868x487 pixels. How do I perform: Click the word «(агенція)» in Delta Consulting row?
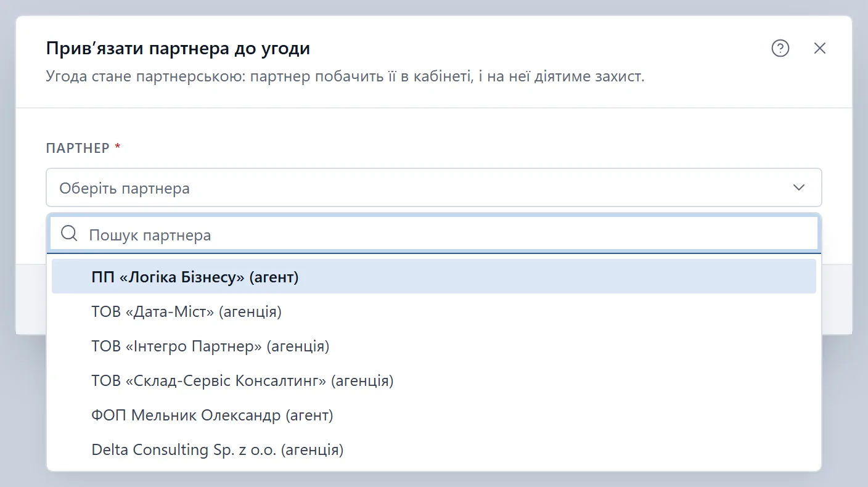[312, 449]
